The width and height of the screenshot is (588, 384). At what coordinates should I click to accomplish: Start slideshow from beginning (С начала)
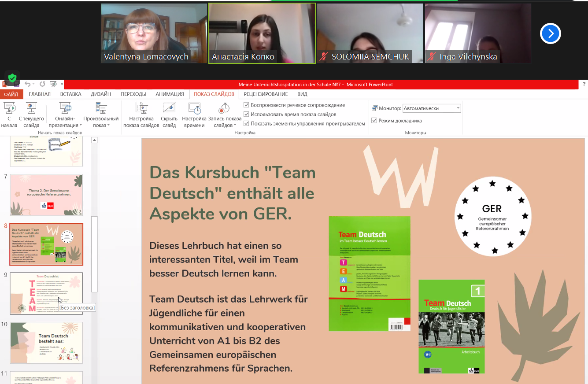coord(9,114)
